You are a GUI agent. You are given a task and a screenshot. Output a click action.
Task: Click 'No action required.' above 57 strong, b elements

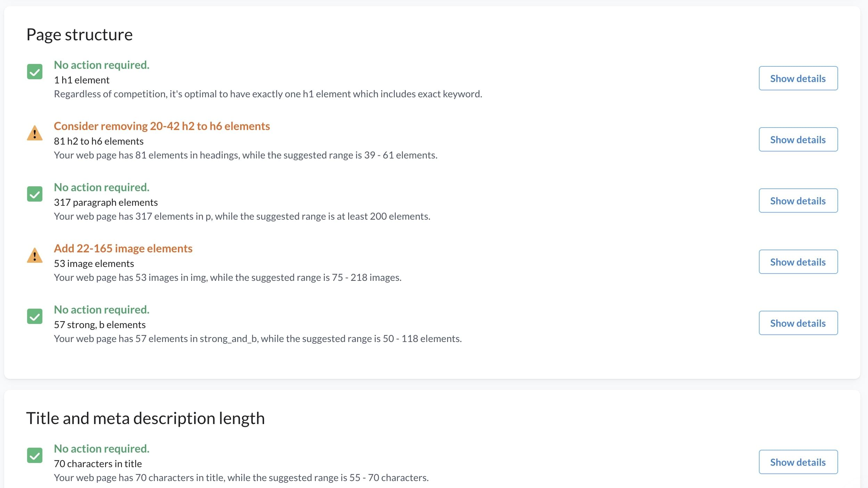coord(101,309)
